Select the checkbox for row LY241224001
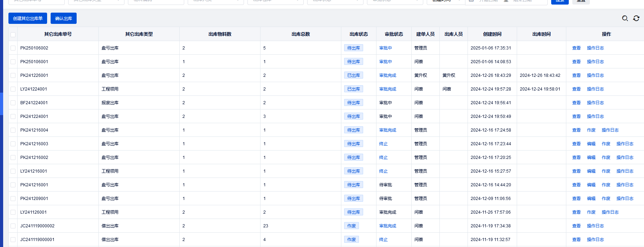This screenshot has height=247, width=644. tap(13, 89)
